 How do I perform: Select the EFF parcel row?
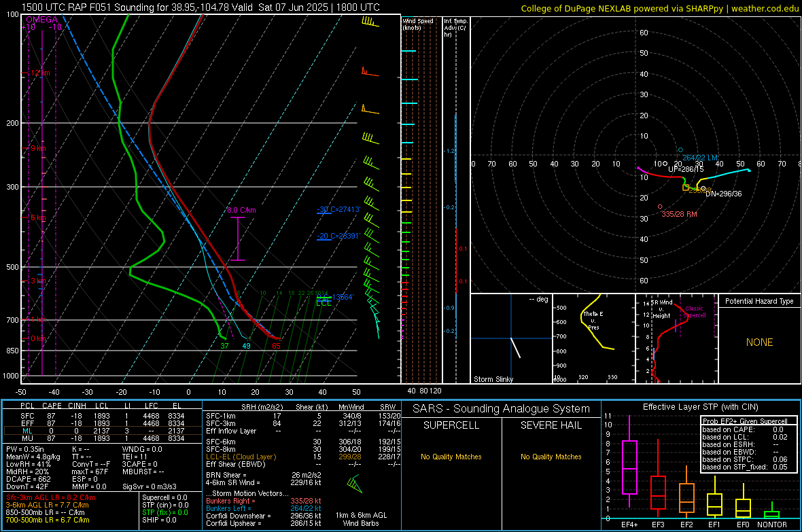pyautogui.click(x=103, y=423)
